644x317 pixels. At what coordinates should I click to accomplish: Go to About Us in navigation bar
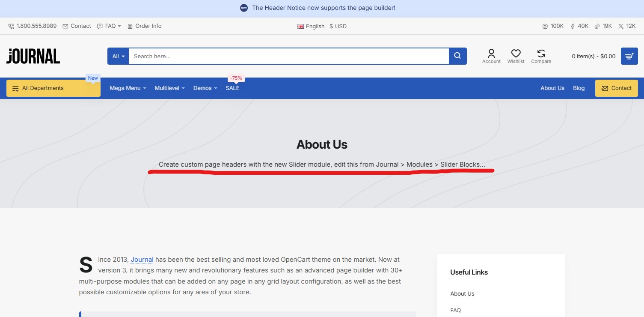pos(552,88)
